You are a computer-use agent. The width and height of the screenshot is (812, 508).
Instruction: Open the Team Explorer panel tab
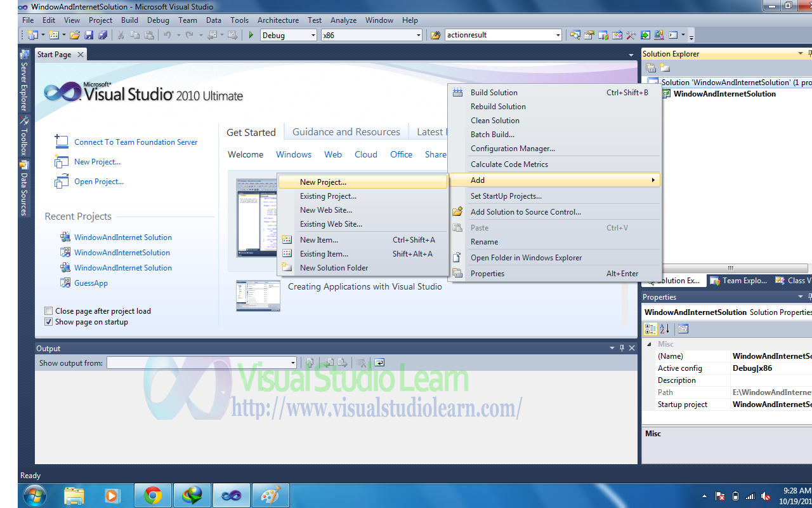[x=738, y=281]
